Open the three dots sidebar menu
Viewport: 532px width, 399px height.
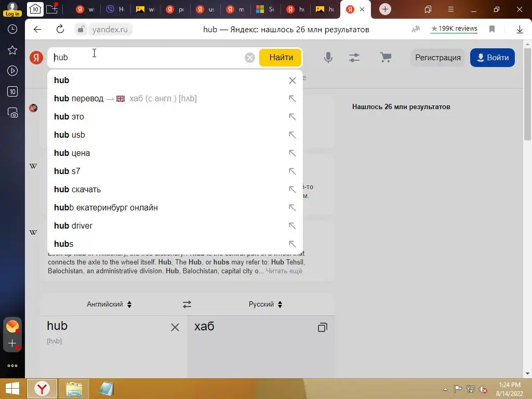tap(12, 366)
